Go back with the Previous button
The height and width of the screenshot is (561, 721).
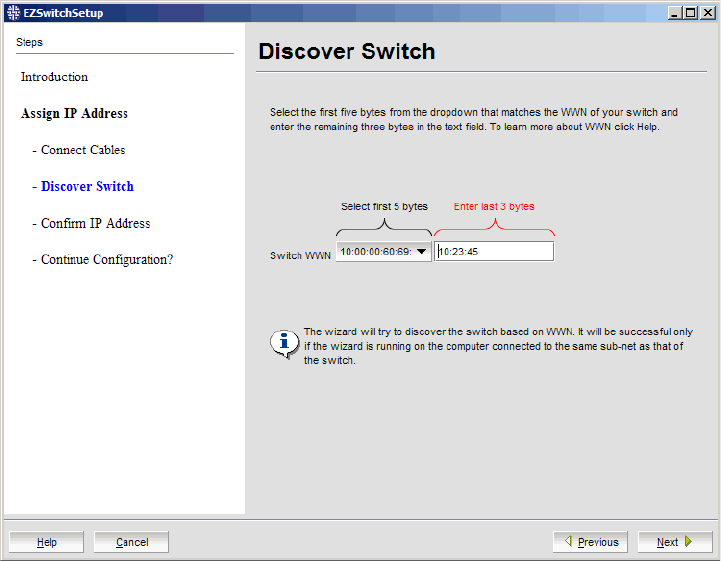tap(590, 542)
